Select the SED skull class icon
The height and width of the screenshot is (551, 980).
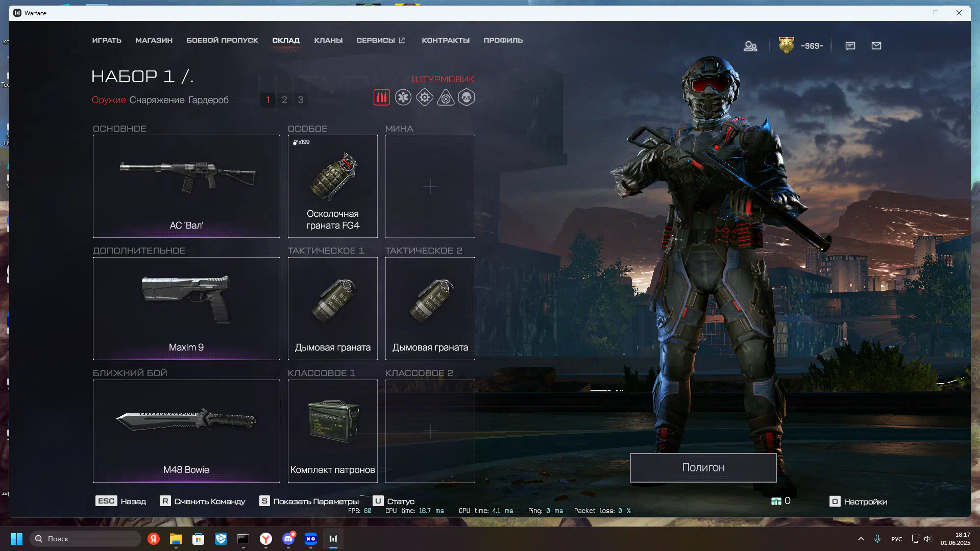point(467,97)
